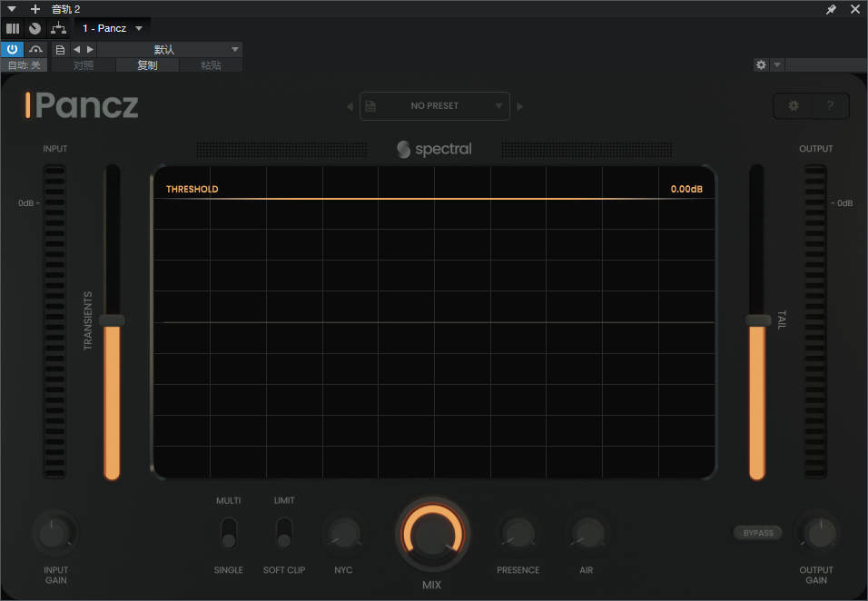Open the help question mark button
Screen dimensions: 868x601
pyautogui.click(x=830, y=105)
